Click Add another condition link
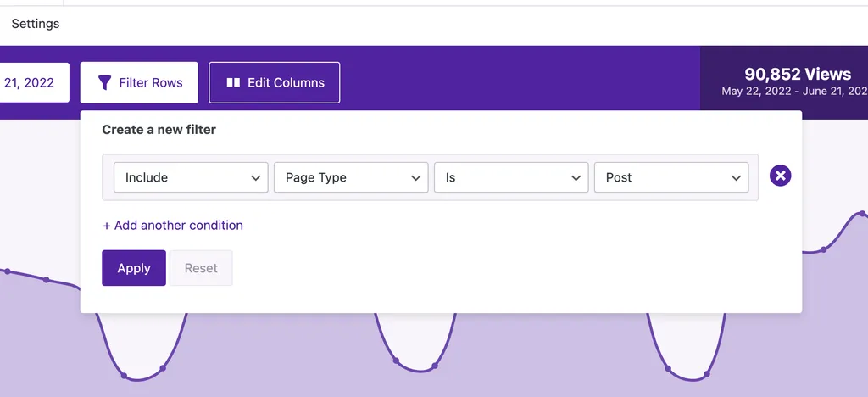 click(173, 226)
